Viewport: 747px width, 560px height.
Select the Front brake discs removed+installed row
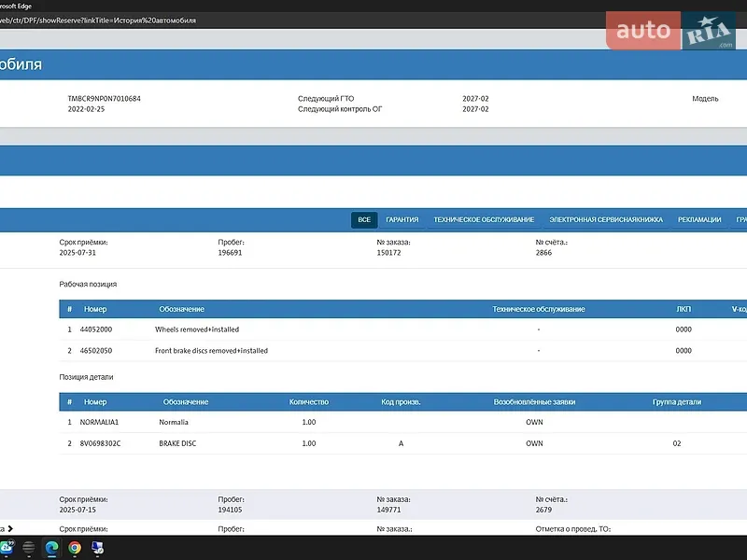click(402, 351)
